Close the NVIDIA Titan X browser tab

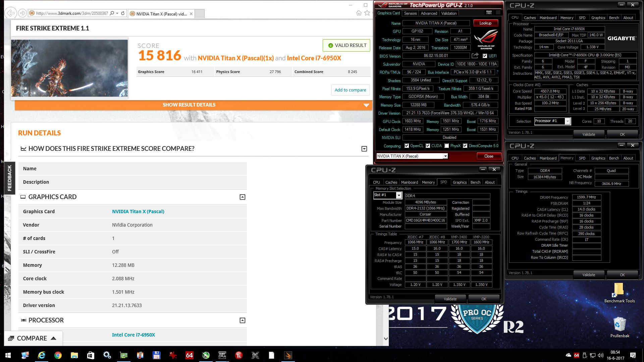tap(191, 14)
